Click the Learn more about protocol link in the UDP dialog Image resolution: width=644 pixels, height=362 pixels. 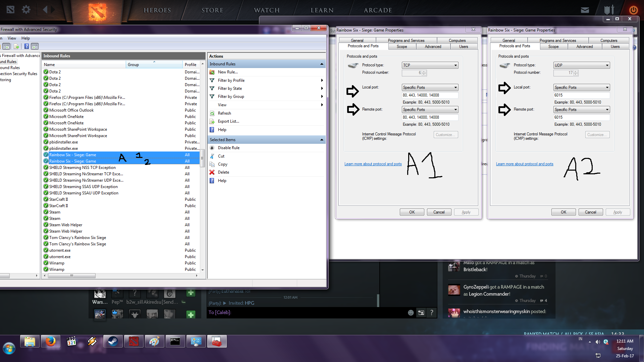[x=524, y=164]
